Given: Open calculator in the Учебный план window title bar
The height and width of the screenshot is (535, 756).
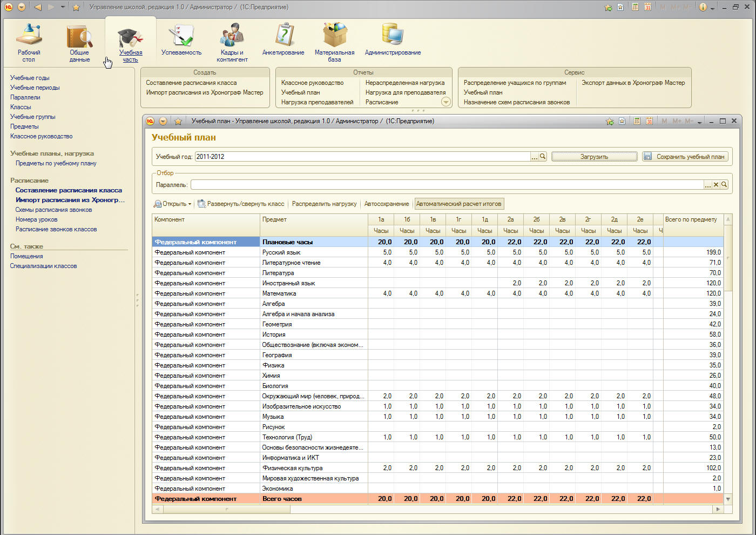Looking at the screenshot, I should click(637, 121).
